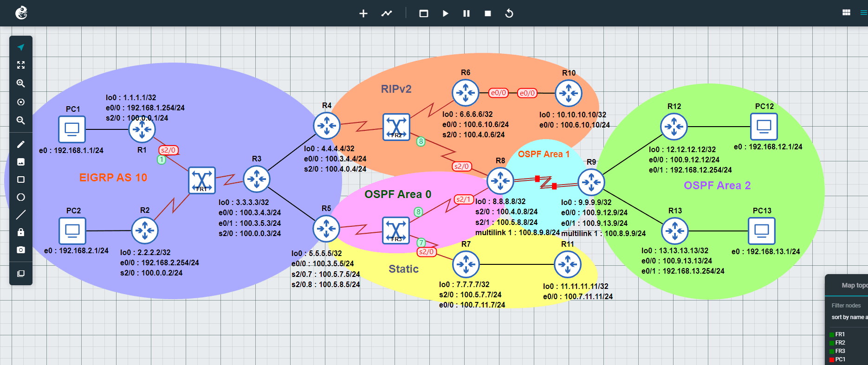
Task: Reload all nodes
Action: click(509, 13)
